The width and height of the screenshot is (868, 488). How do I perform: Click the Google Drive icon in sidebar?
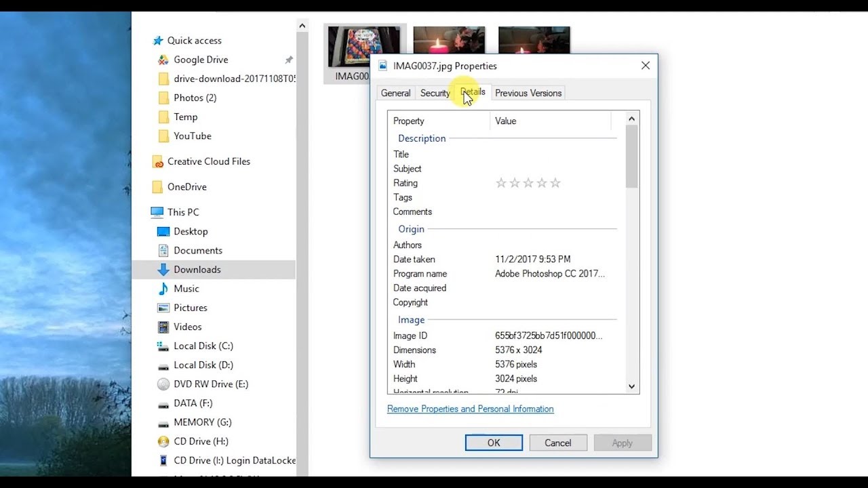[x=163, y=60]
